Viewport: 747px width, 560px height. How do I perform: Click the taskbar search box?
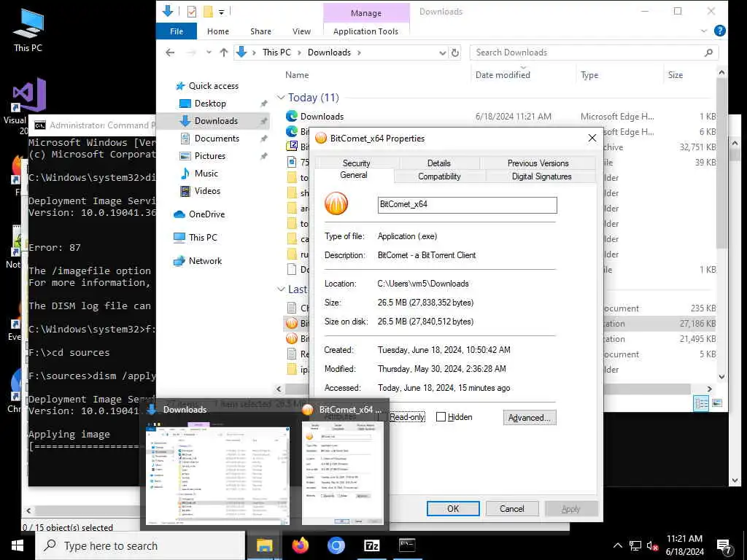coord(140,545)
